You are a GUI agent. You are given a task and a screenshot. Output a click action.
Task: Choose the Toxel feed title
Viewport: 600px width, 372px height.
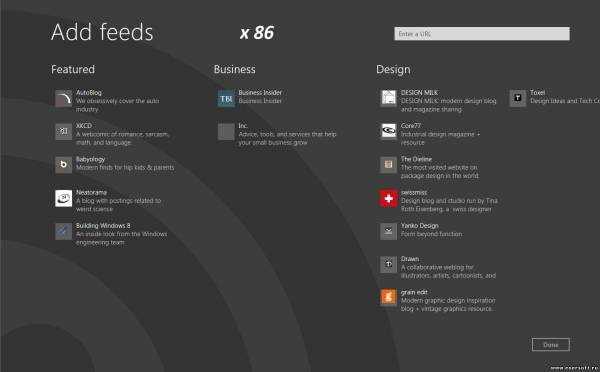pyautogui.click(x=537, y=93)
